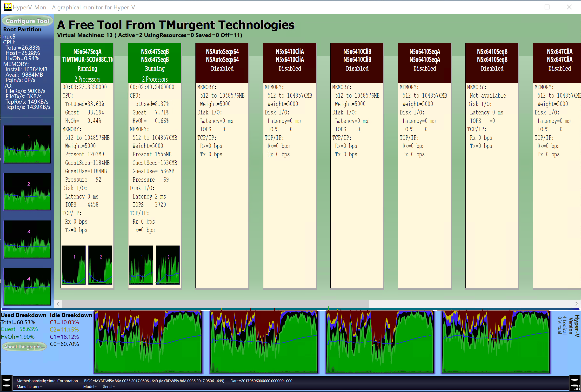Image resolution: width=581 pixels, height=392 pixels.
Task: Click the first logical processor breakdown graph
Action: coord(148,342)
